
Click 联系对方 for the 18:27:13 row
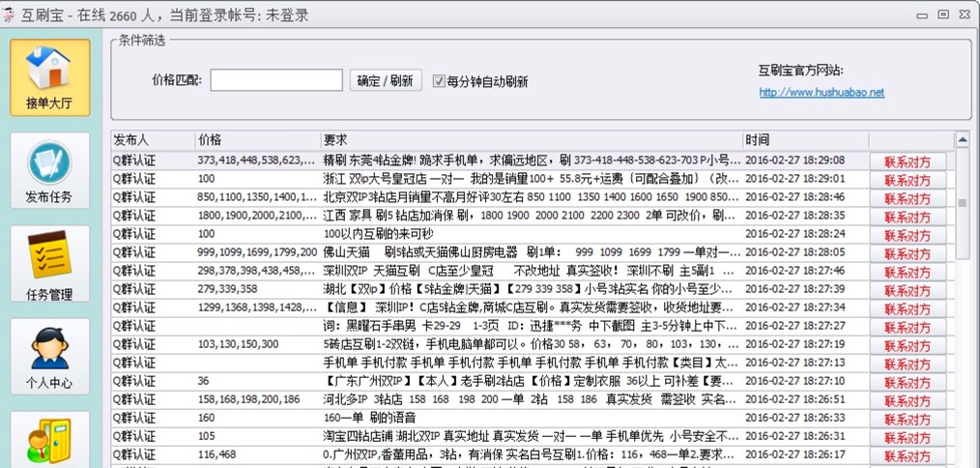908,365
